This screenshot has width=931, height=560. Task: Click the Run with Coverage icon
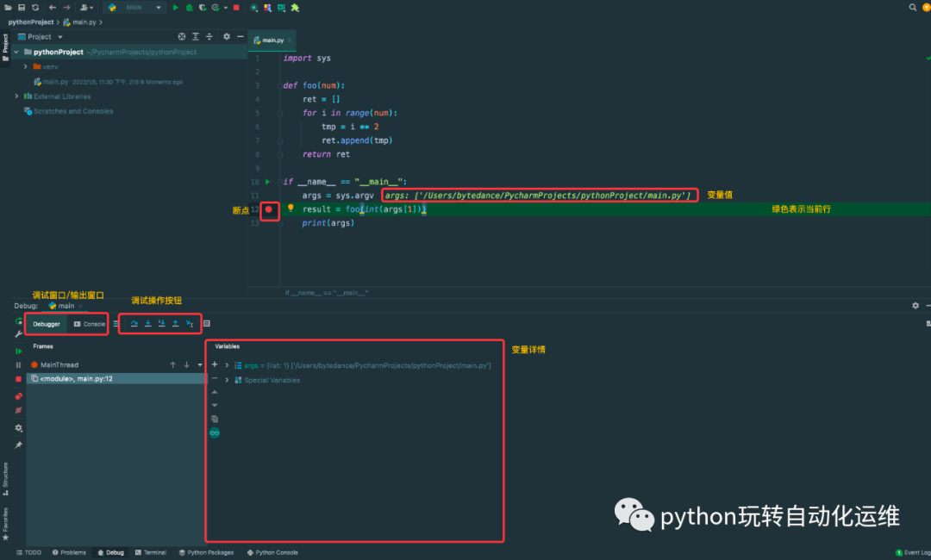203,8
